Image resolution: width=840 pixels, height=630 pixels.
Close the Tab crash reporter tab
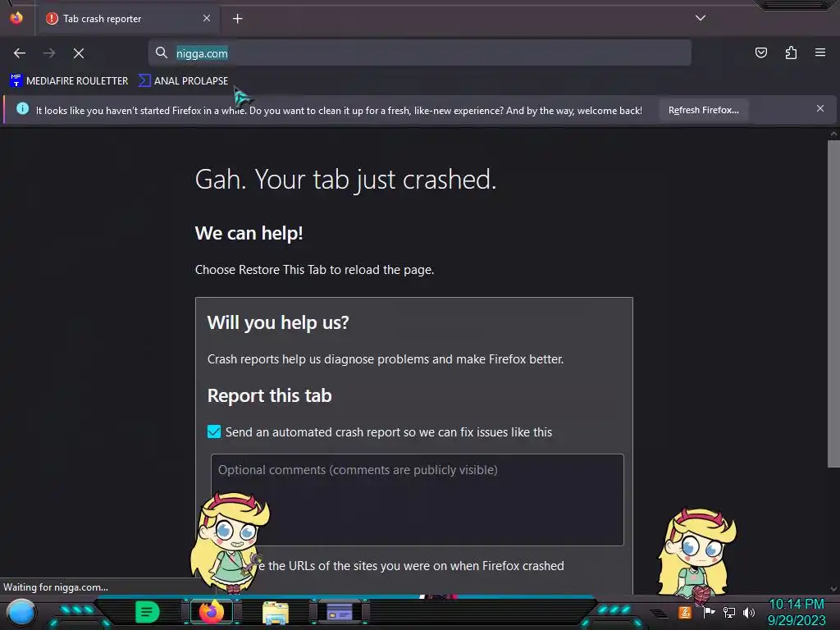pyautogui.click(x=207, y=18)
